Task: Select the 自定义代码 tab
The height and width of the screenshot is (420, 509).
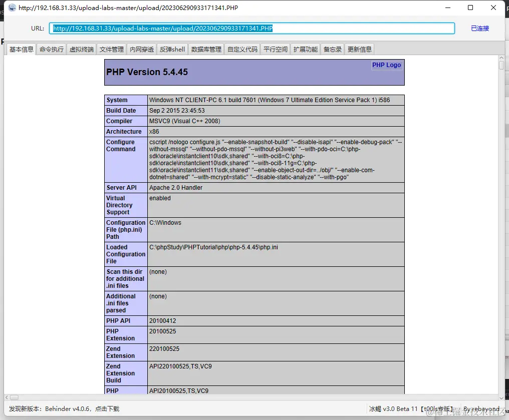Action: click(242, 49)
